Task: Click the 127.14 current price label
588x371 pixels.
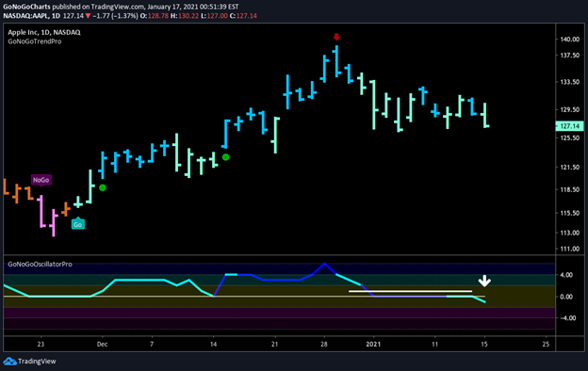Action: [x=569, y=126]
